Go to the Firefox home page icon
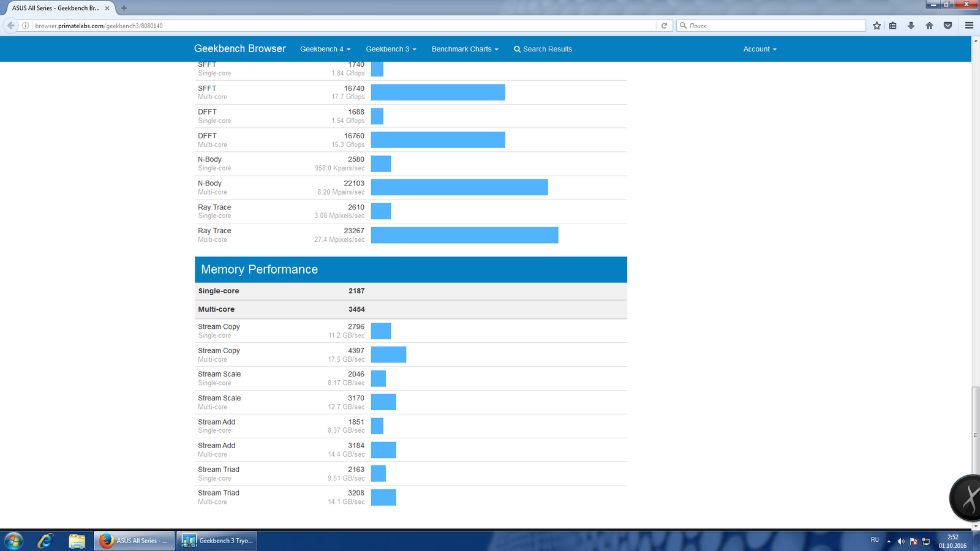Image resolution: width=980 pixels, height=551 pixels. point(929,26)
